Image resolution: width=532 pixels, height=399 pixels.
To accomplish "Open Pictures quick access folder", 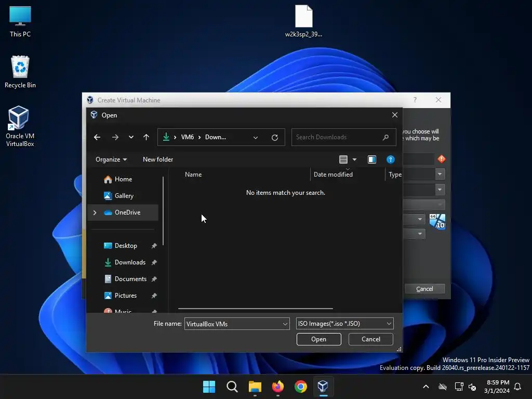I will 126,296.
